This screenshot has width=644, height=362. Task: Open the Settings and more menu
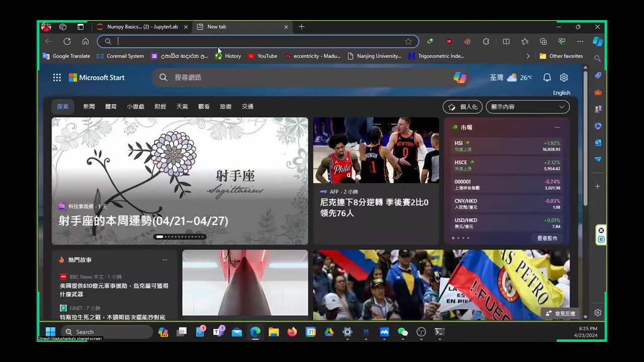coord(580,41)
